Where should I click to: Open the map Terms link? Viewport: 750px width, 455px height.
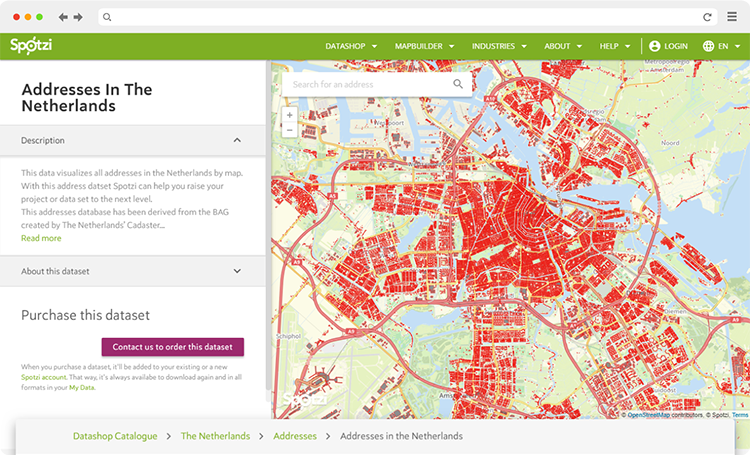739,415
